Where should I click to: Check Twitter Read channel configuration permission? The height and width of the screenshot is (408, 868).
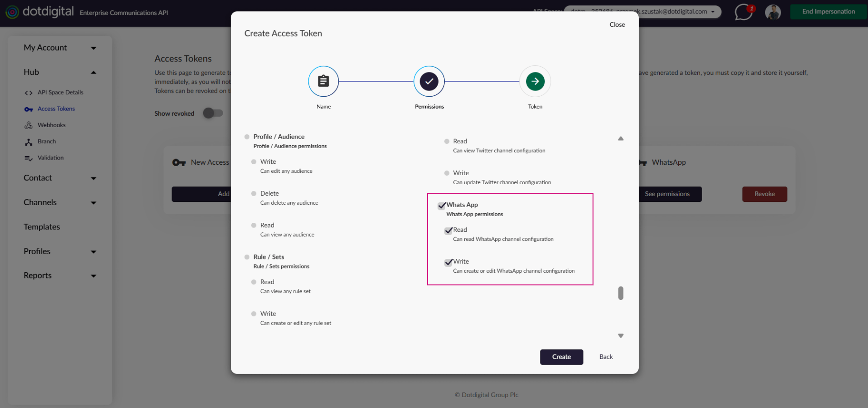click(x=447, y=141)
